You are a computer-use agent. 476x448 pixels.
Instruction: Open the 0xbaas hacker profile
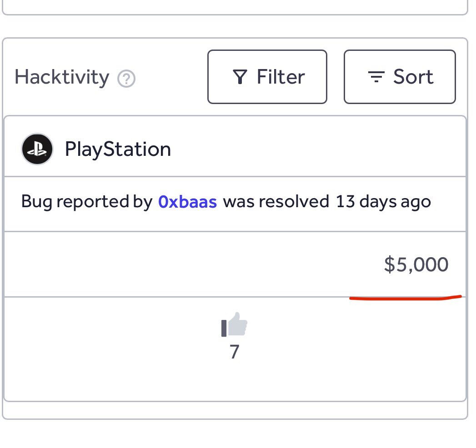point(188,202)
